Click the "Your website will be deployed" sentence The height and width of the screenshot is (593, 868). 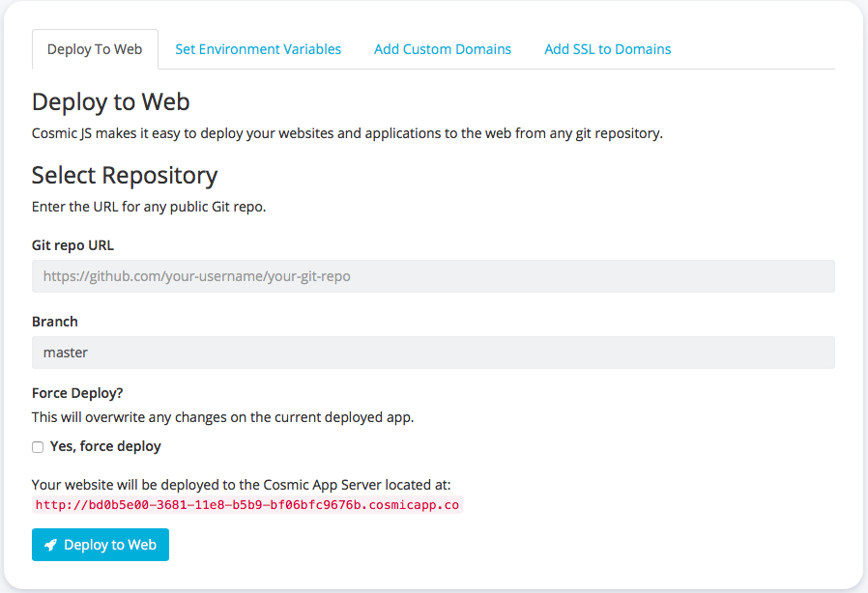(x=242, y=485)
